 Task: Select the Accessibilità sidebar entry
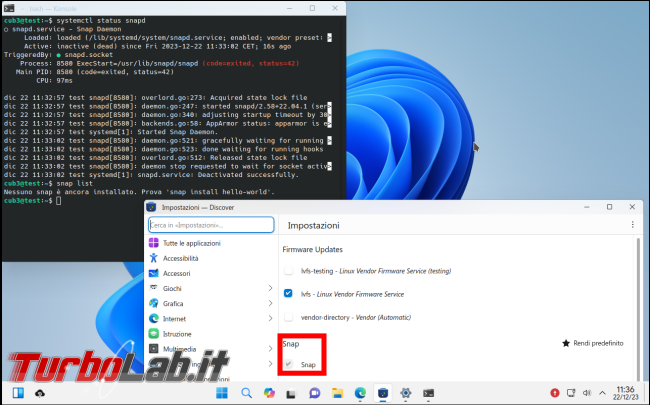coord(211,258)
